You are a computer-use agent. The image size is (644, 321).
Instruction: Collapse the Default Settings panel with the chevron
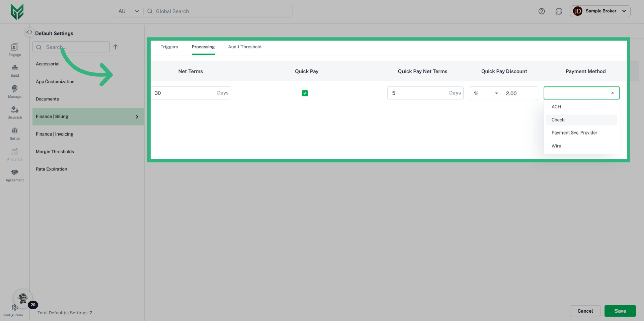29,32
